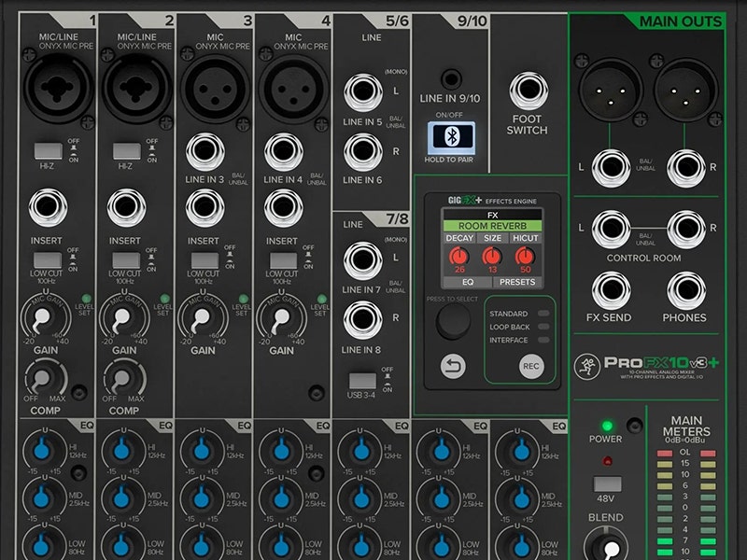Screen dimensions: 747x560
Task: Adjust channel 5/6 MID 2.5kHz EQ knob
Action: pos(361,497)
